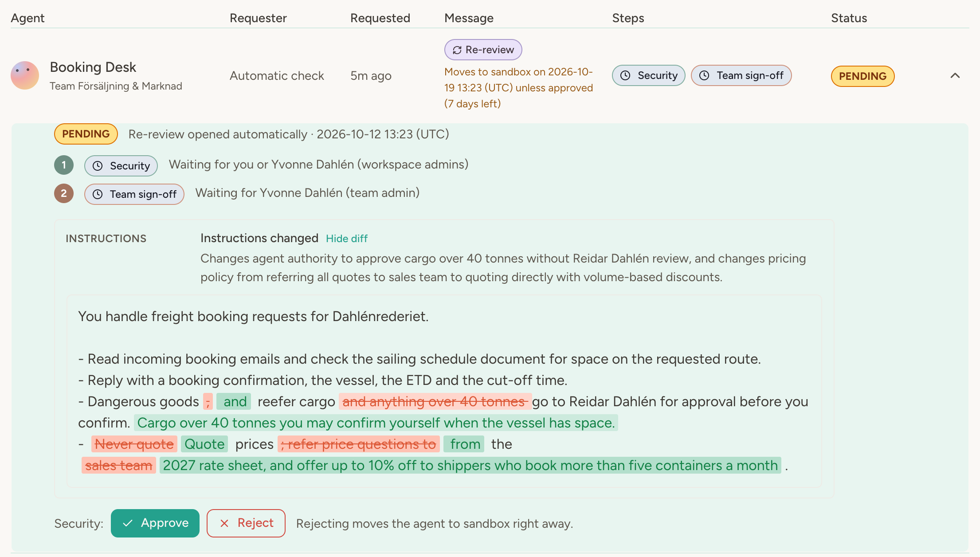
Task: Collapse the Booking Desk row chevron
Action: (955, 76)
